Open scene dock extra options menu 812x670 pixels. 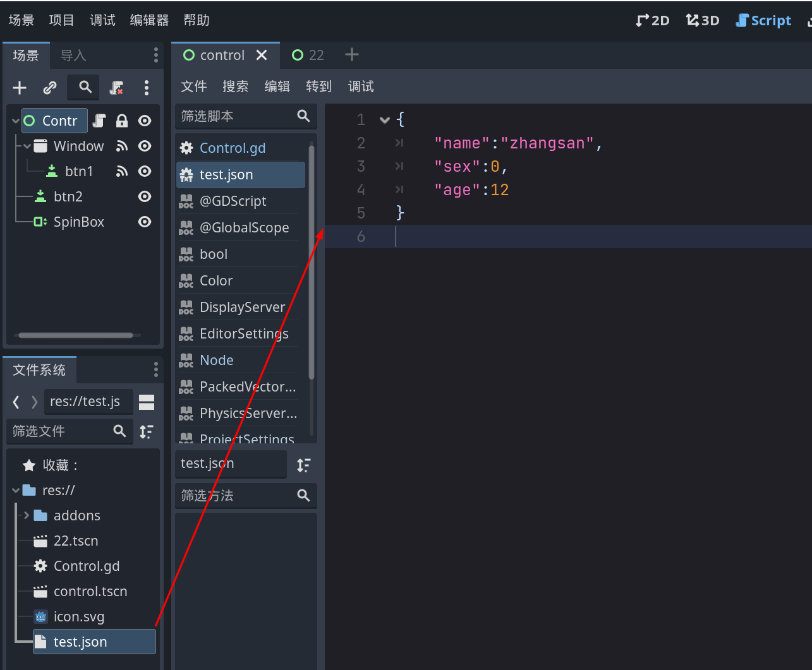coord(147,88)
